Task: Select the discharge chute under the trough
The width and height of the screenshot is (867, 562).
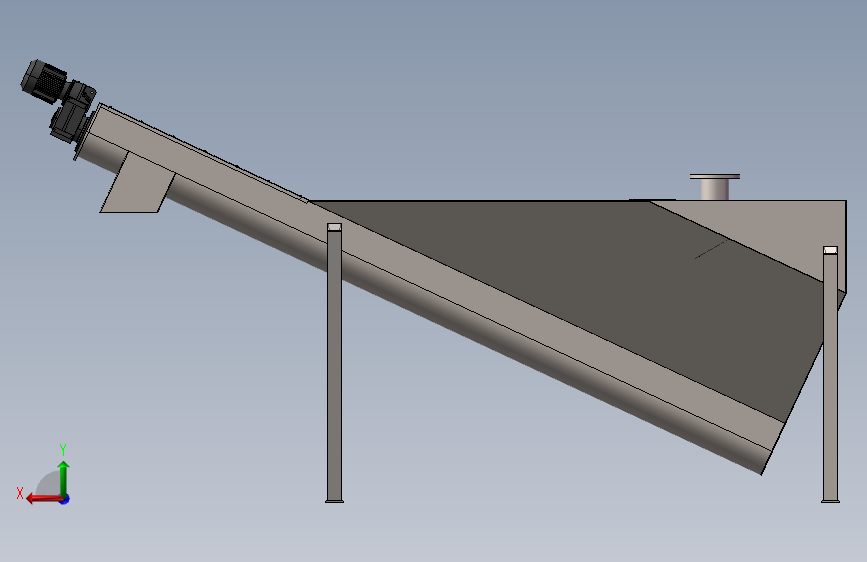Action: click(x=138, y=183)
